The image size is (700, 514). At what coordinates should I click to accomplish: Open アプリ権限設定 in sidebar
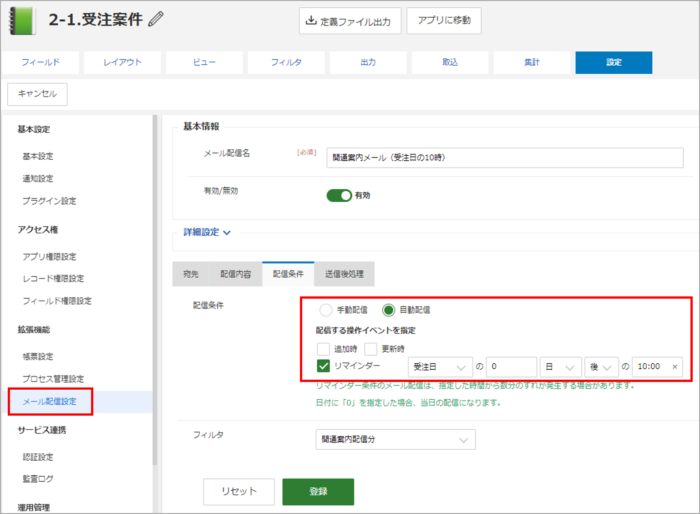(x=49, y=257)
